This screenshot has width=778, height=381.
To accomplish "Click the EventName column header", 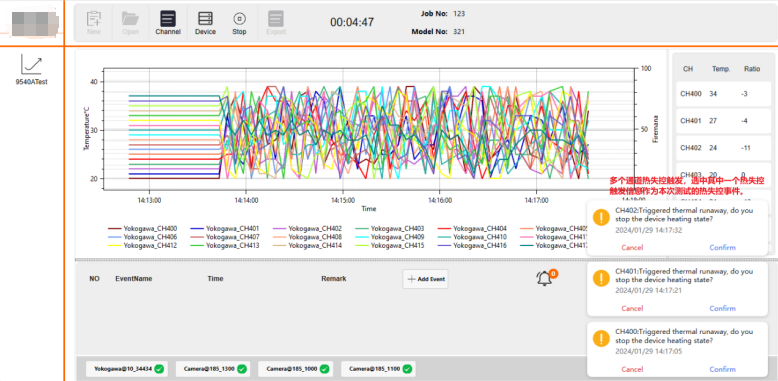I will [133, 279].
